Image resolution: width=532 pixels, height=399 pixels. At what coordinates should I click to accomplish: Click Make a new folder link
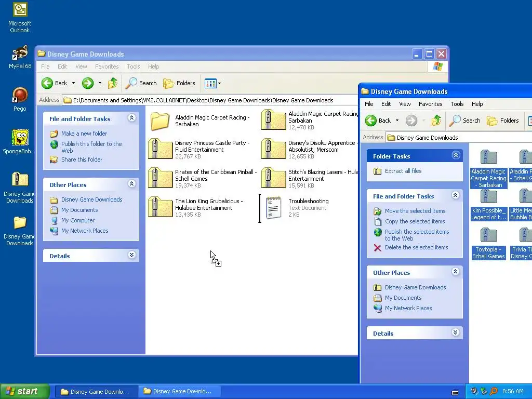point(84,134)
